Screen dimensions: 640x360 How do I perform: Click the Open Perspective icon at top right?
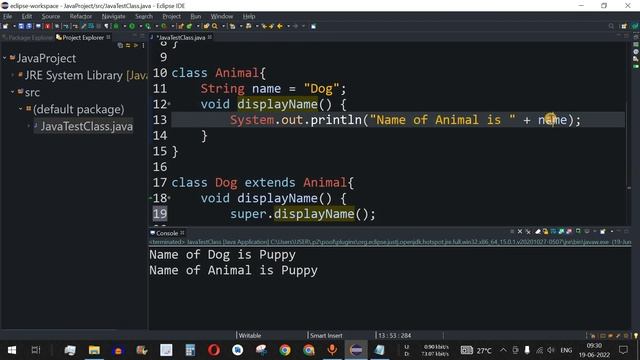click(624, 26)
